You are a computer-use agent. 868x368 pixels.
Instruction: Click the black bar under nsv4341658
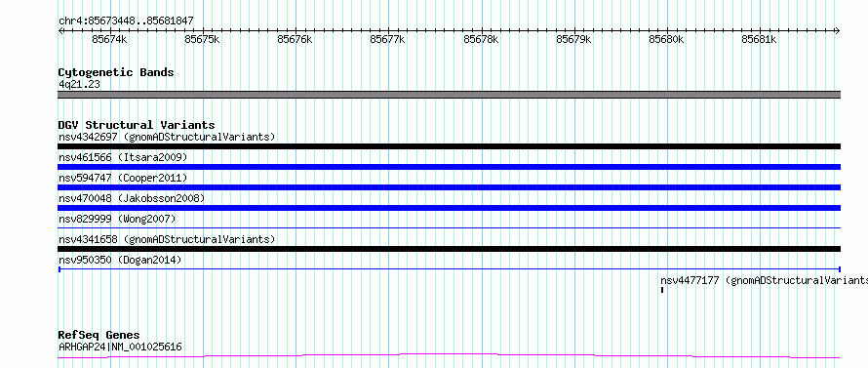pos(450,249)
